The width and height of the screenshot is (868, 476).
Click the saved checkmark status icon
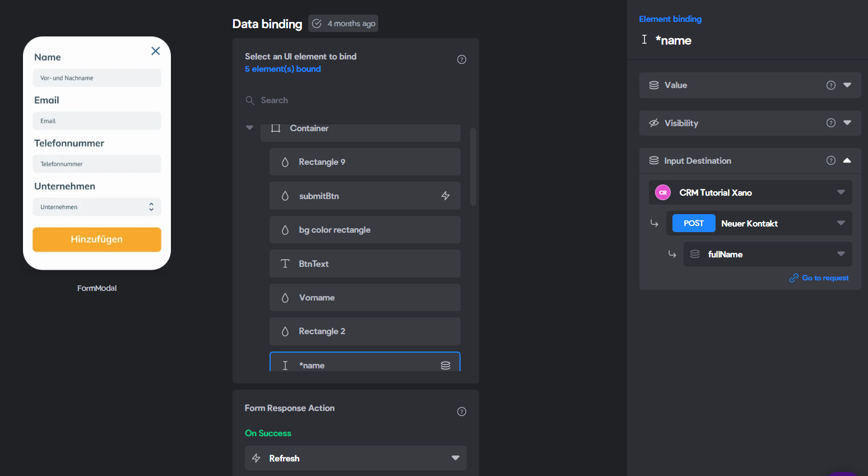coord(317,24)
